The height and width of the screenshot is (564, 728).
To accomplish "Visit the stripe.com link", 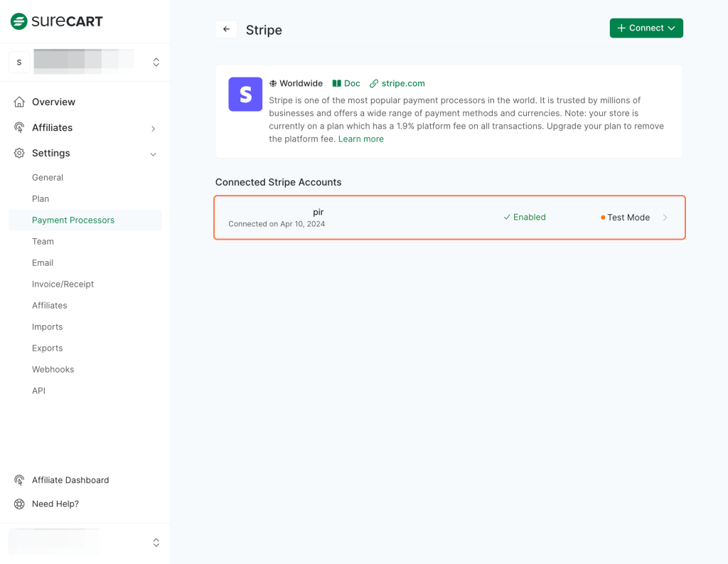I will tap(402, 83).
